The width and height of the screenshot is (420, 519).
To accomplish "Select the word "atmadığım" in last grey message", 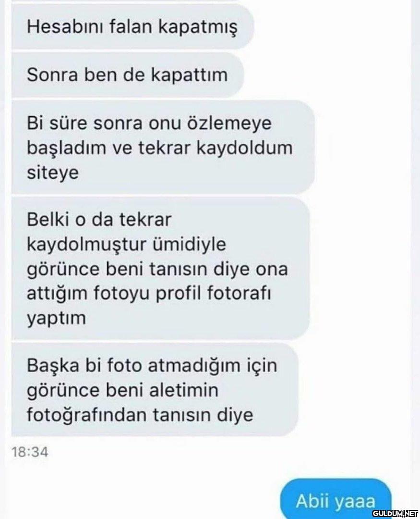I will click(194, 366).
